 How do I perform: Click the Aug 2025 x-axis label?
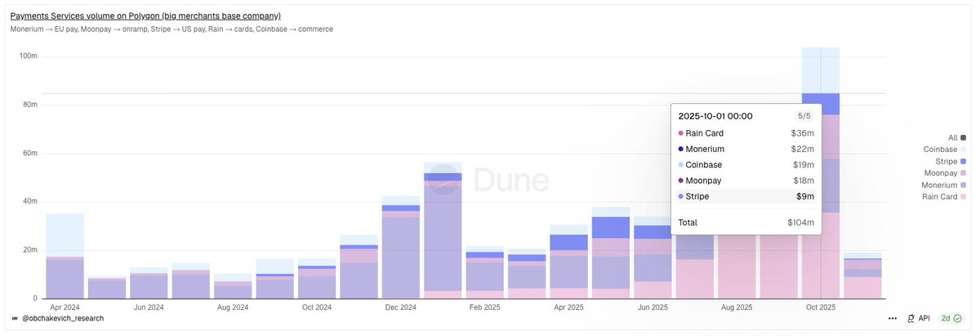(x=737, y=307)
